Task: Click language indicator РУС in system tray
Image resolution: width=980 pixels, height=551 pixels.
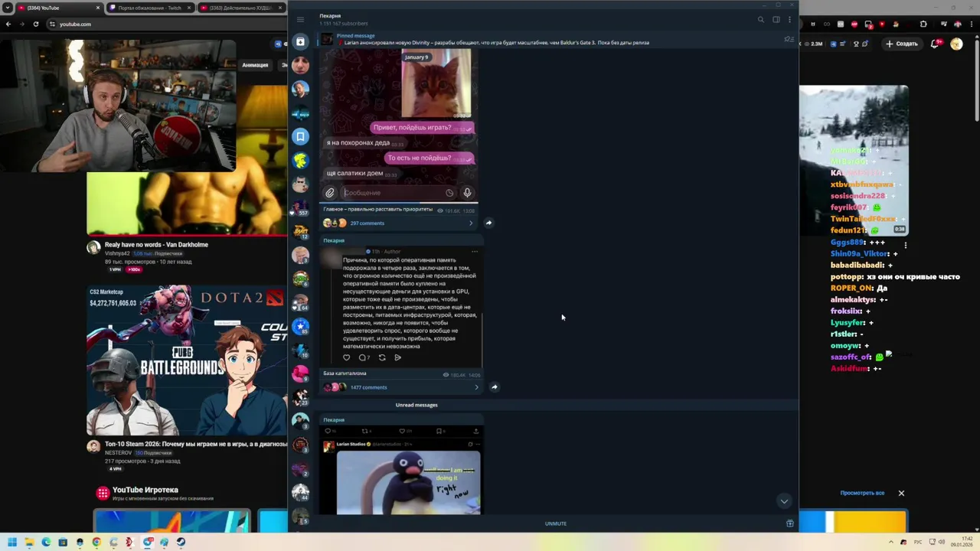Action: 917,542
